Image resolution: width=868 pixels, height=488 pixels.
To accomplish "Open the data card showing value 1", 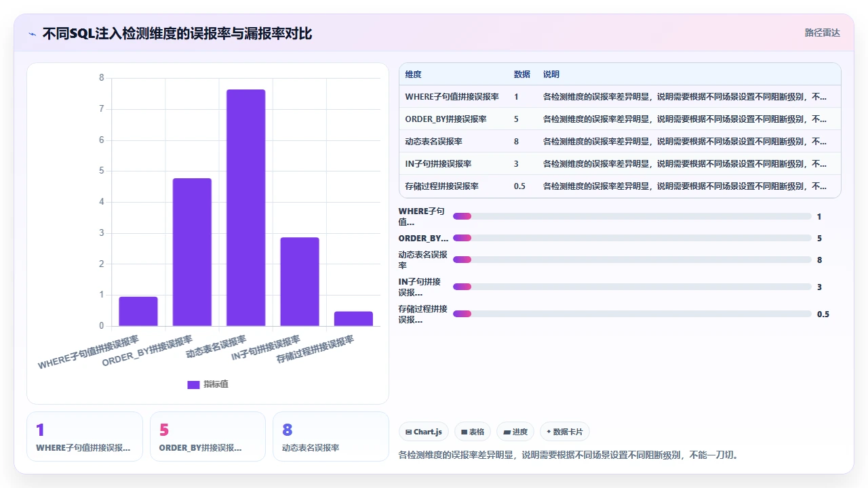I will (85, 436).
